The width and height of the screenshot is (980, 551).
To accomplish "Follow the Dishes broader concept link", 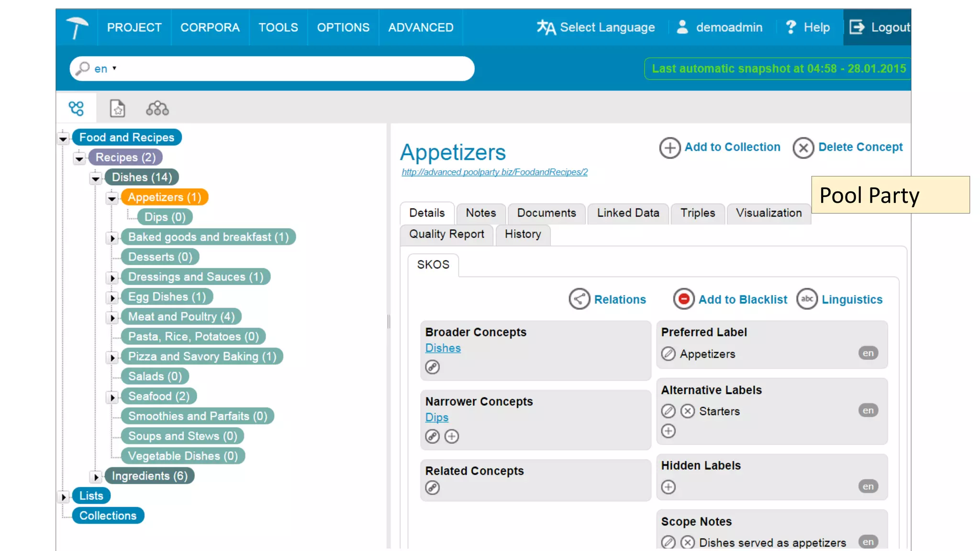I will click(443, 348).
